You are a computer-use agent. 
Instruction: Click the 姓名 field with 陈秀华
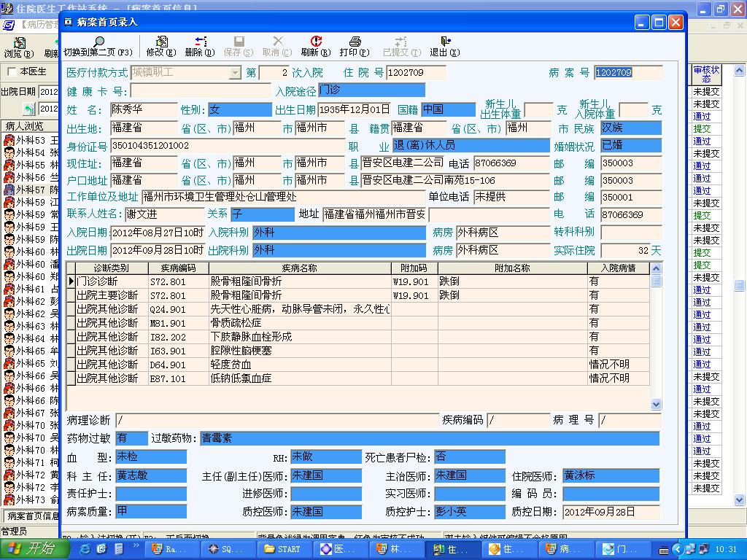pos(144,109)
